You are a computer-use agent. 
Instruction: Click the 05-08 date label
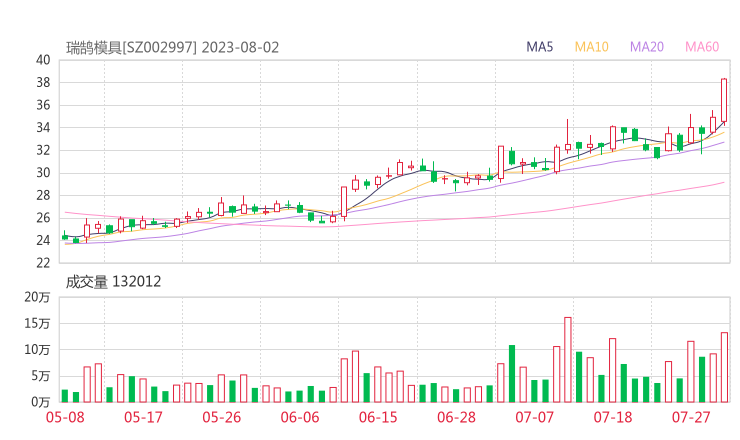tap(65, 417)
